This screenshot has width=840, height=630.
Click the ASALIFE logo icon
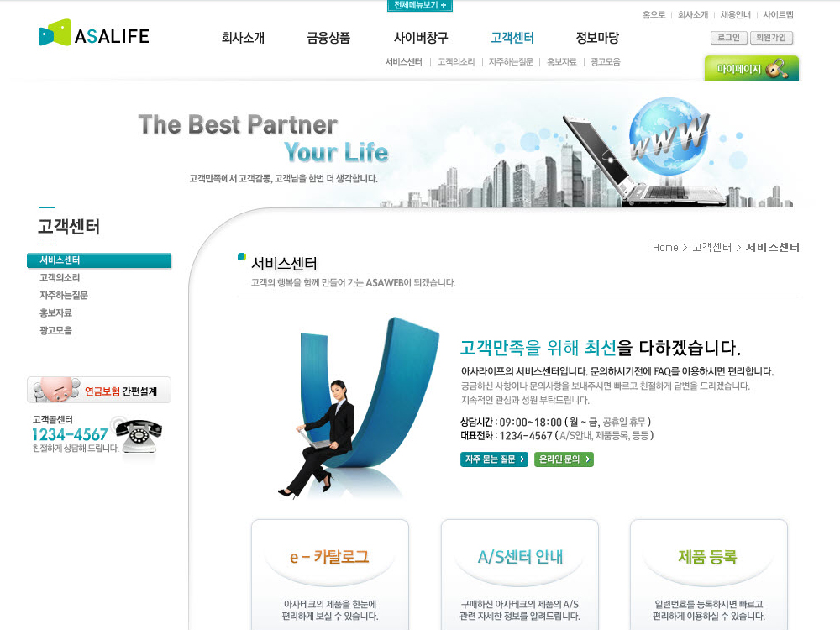pyautogui.click(x=55, y=33)
